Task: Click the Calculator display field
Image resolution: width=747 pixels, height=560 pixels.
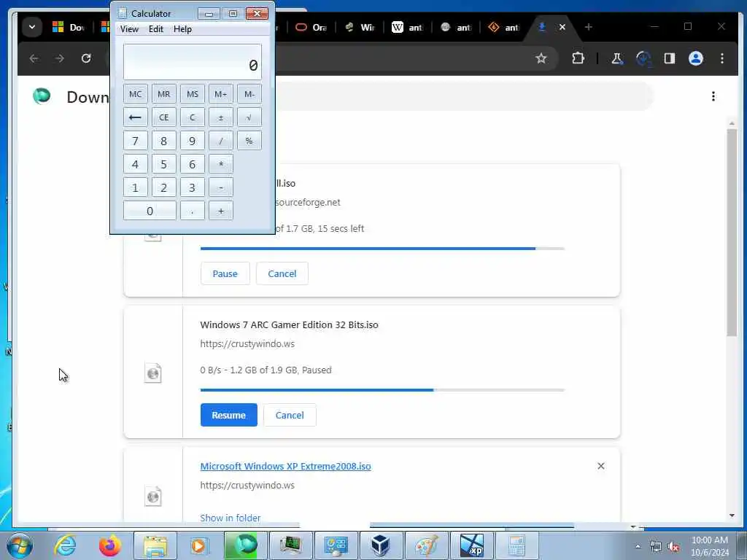Action: pyautogui.click(x=193, y=62)
